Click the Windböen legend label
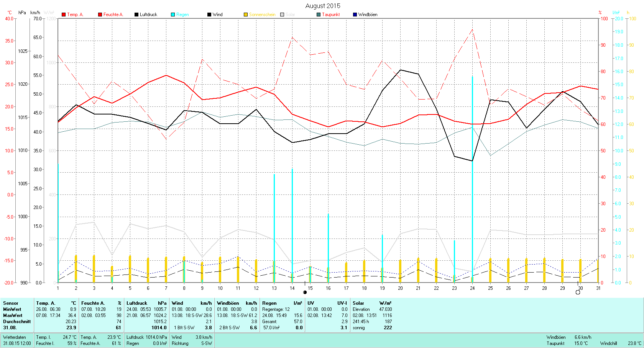The width and height of the screenshot is (644, 348). pyautogui.click(x=368, y=15)
